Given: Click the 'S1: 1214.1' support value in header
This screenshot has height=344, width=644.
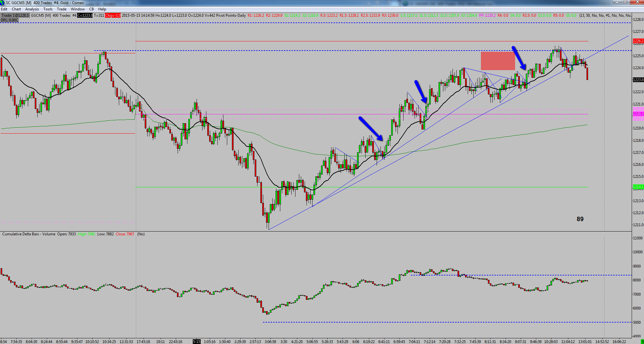Looking at the screenshot, I should 292,15.
